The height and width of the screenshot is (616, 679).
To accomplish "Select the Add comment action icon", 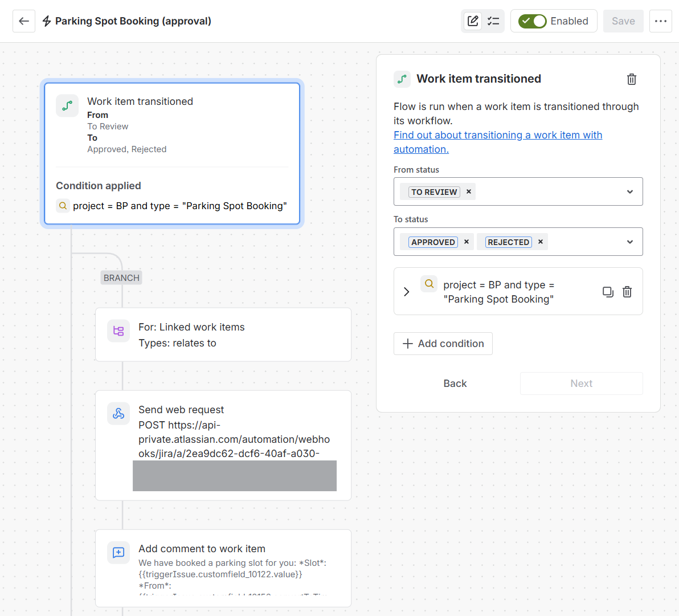I will coord(118,552).
